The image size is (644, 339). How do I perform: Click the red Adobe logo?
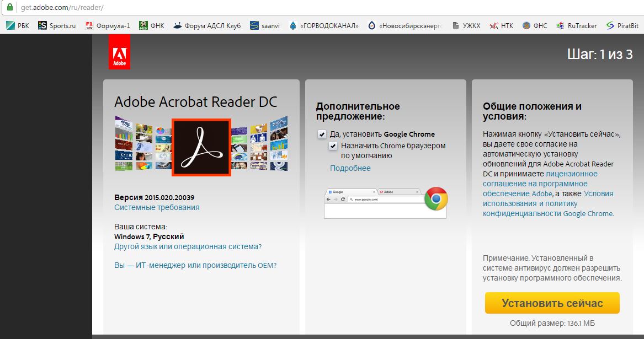click(x=120, y=52)
